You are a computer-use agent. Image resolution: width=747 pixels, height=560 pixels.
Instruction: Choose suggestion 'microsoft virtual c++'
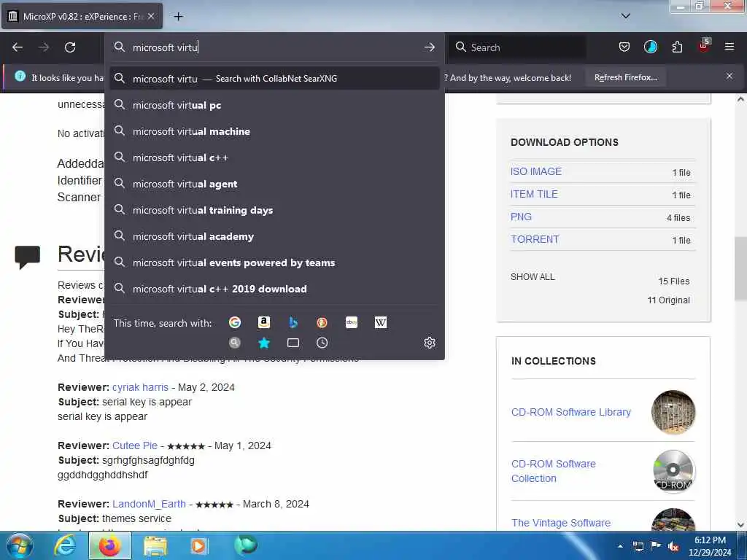pos(274,157)
